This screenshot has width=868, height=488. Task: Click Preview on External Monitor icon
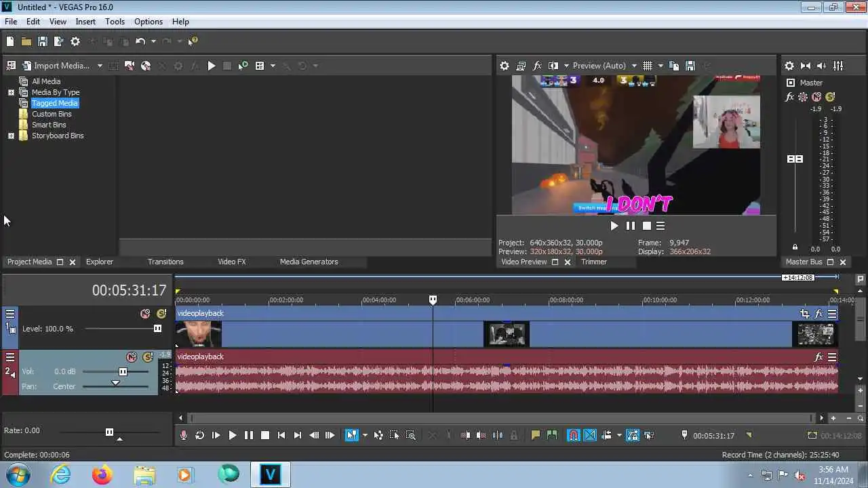point(521,66)
